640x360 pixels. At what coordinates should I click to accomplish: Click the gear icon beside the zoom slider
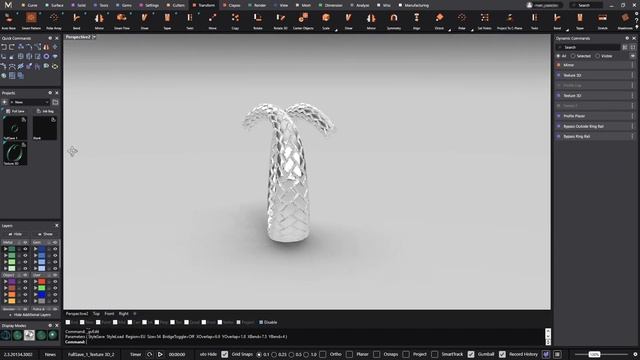[635, 354]
